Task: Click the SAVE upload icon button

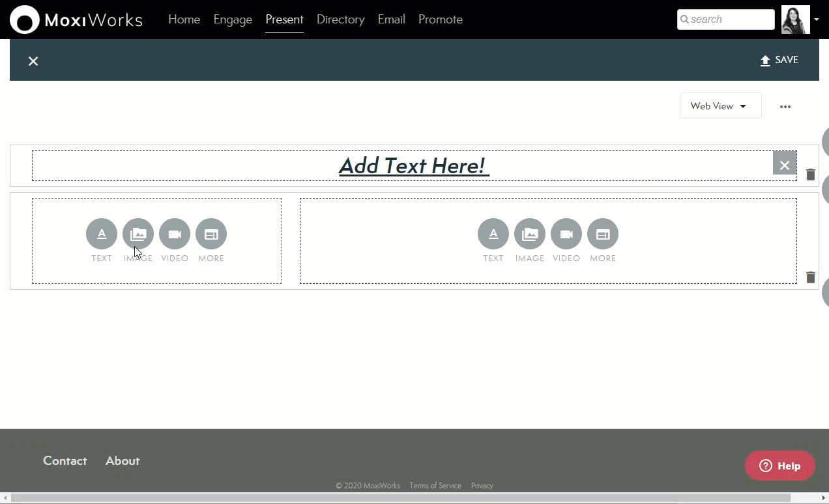Action: [779, 60]
